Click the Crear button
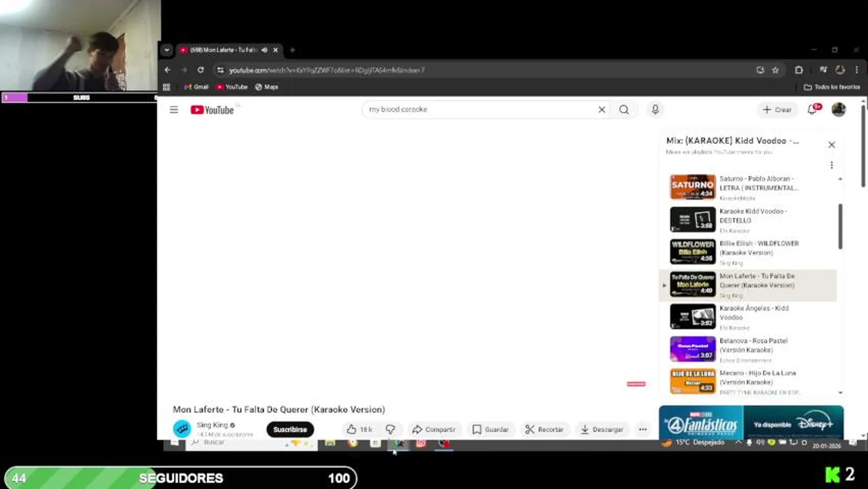The height and width of the screenshot is (489, 868). [776, 109]
